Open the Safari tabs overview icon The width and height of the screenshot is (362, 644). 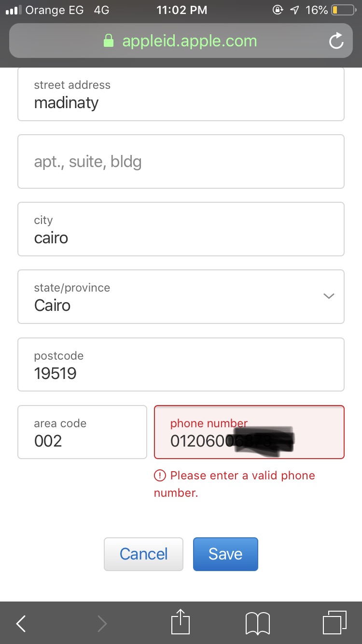coord(334,623)
